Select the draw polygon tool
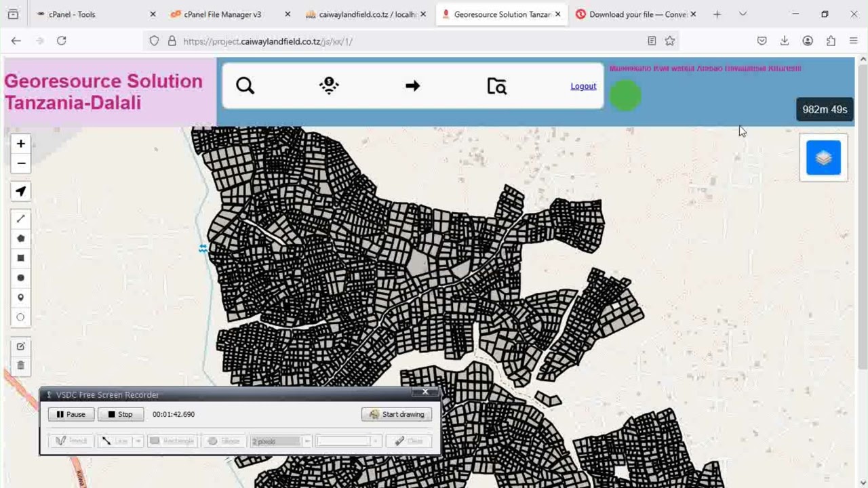The height and width of the screenshot is (488, 868). tap(21, 239)
